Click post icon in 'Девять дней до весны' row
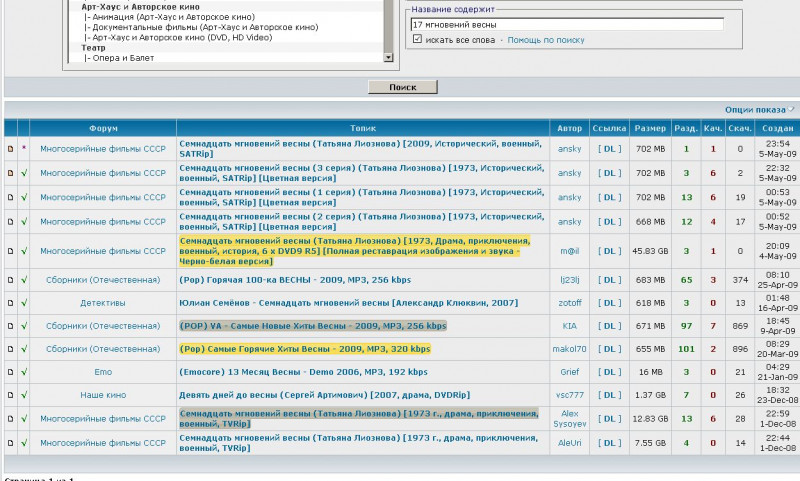The image size is (800, 481). click(x=10, y=395)
